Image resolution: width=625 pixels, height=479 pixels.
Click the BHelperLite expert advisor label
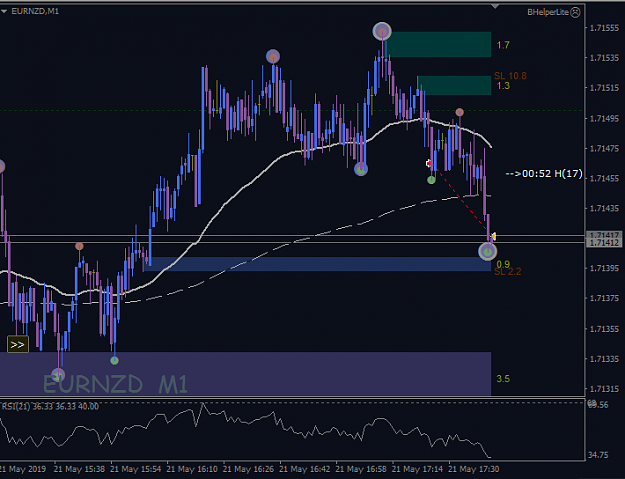548,12
